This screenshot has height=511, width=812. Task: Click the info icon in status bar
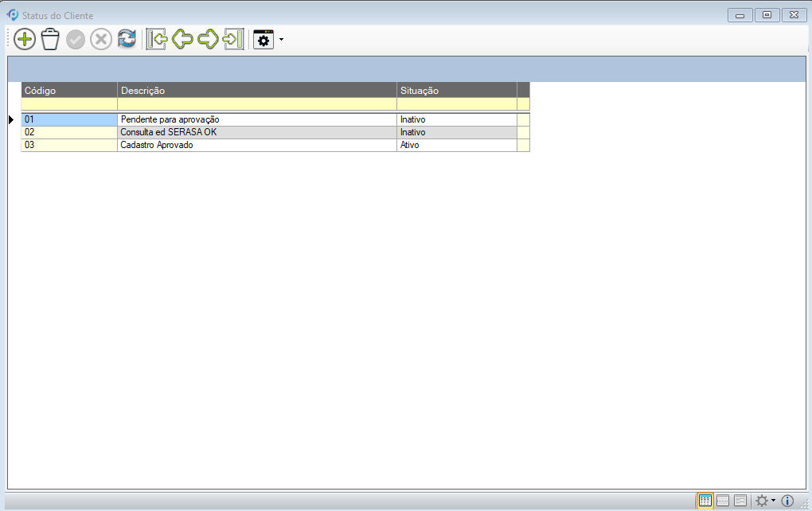point(787,501)
